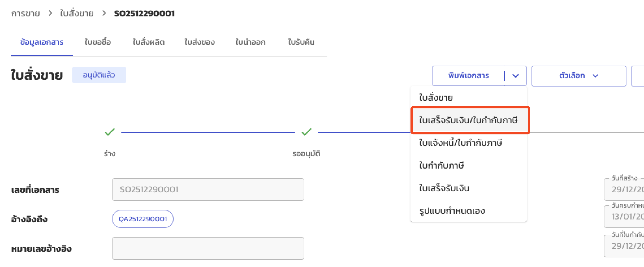Click the green checkmark above รออนุมัติ step
The height and width of the screenshot is (267, 644).
(306, 132)
